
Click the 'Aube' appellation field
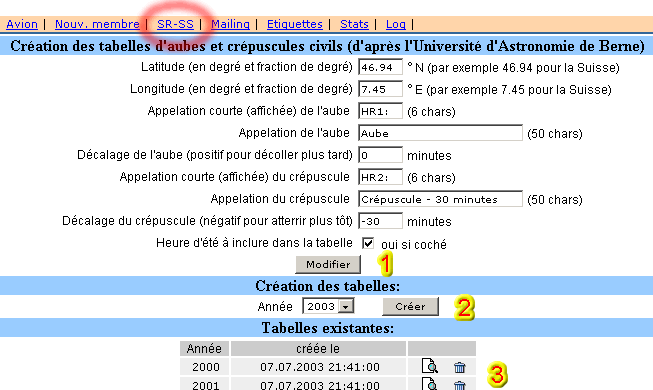(440, 133)
